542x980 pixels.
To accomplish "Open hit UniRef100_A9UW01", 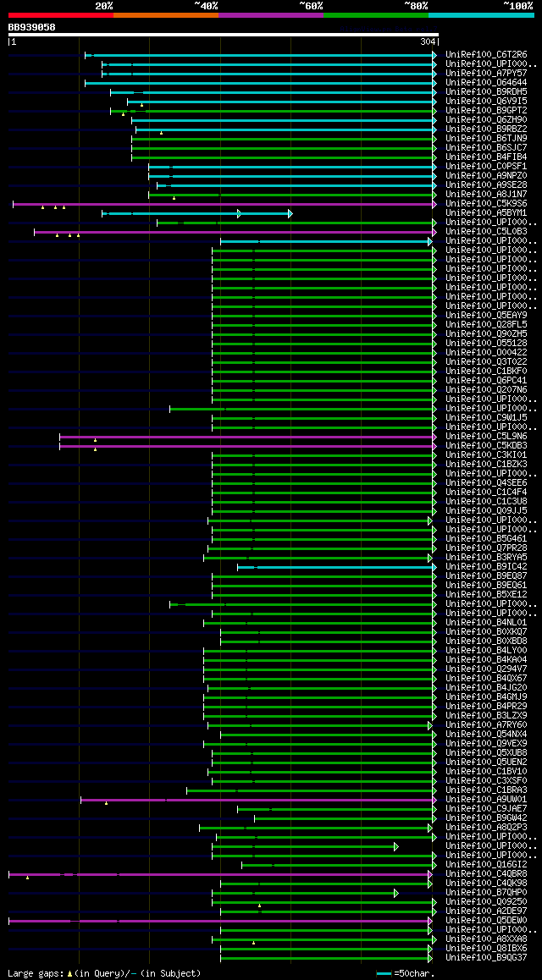I will pyautogui.click(x=486, y=800).
